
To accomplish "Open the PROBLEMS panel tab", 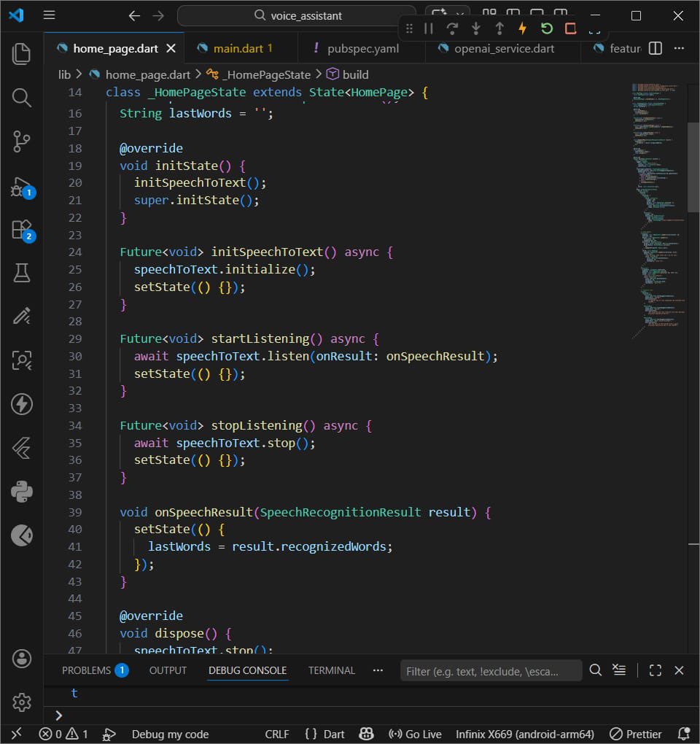I will pos(95,670).
